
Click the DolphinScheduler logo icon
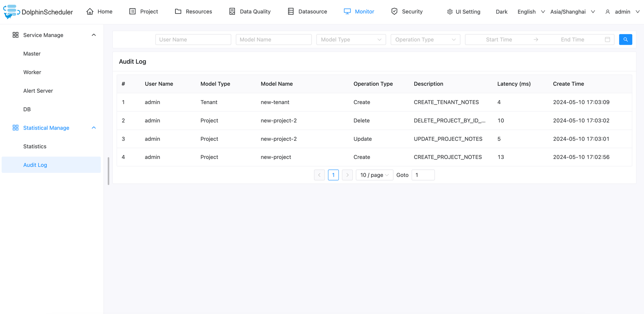click(11, 12)
